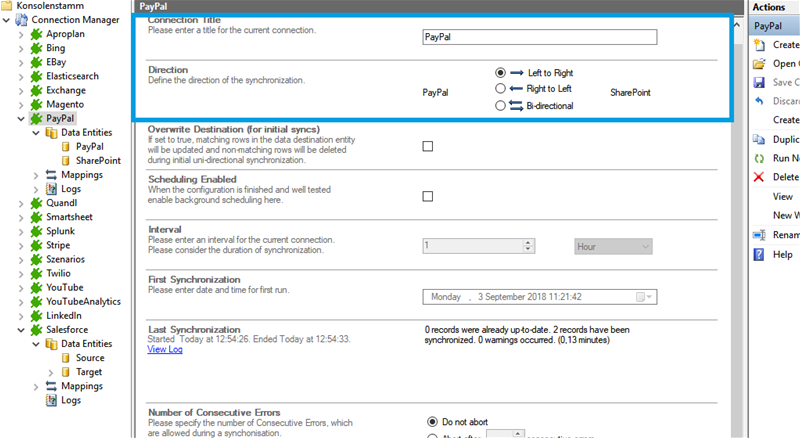Click the Logs icon under PayPal
The height and width of the screenshot is (438, 800).
point(52,188)
